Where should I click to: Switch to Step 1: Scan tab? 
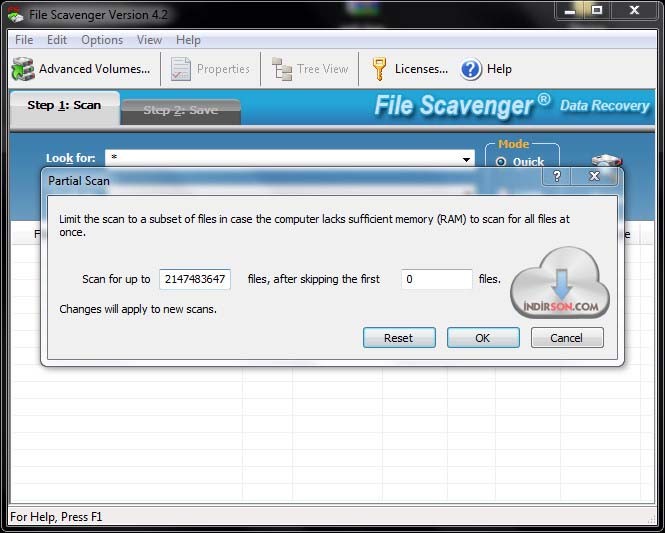coord(64,106)
